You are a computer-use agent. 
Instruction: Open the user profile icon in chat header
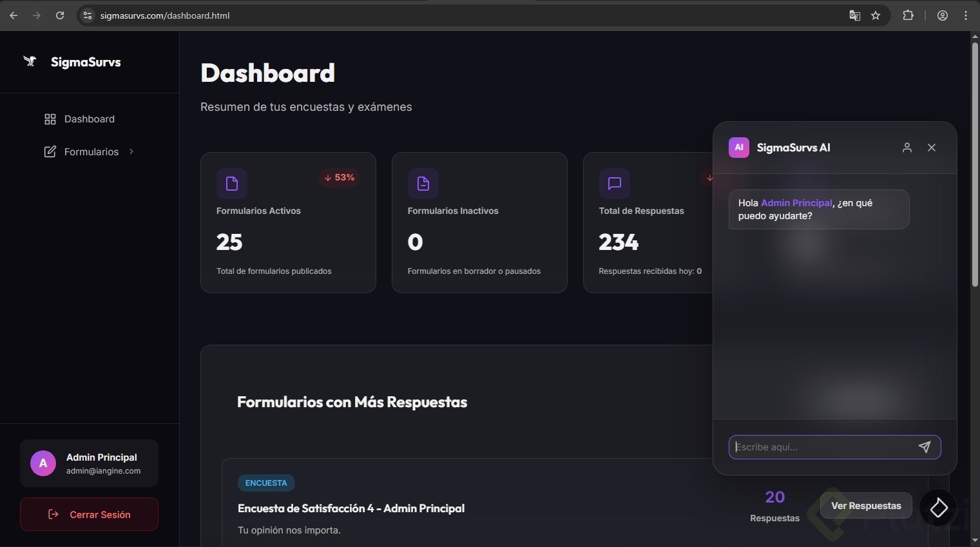click(907, 148)
